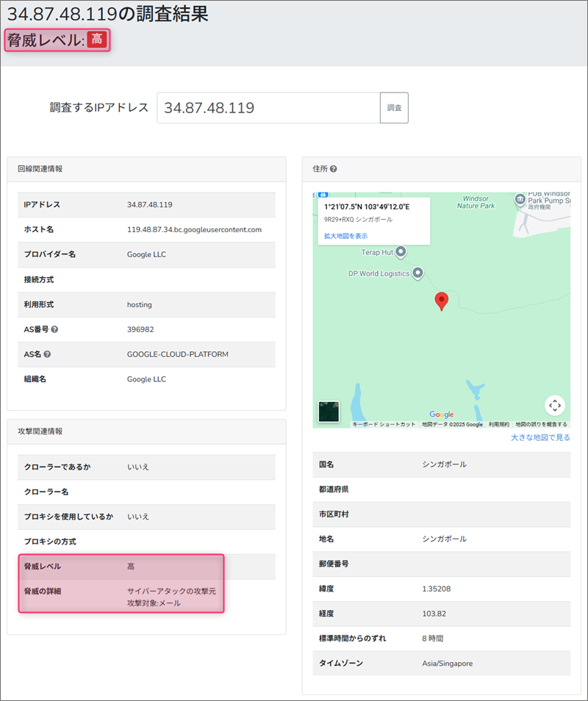The image size is (588, 701).
Task: Click the red 高 threat level badge
Action: 96,40
